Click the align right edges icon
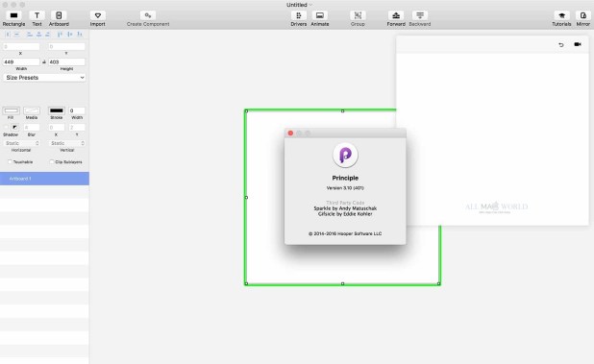 click(47, 35)
